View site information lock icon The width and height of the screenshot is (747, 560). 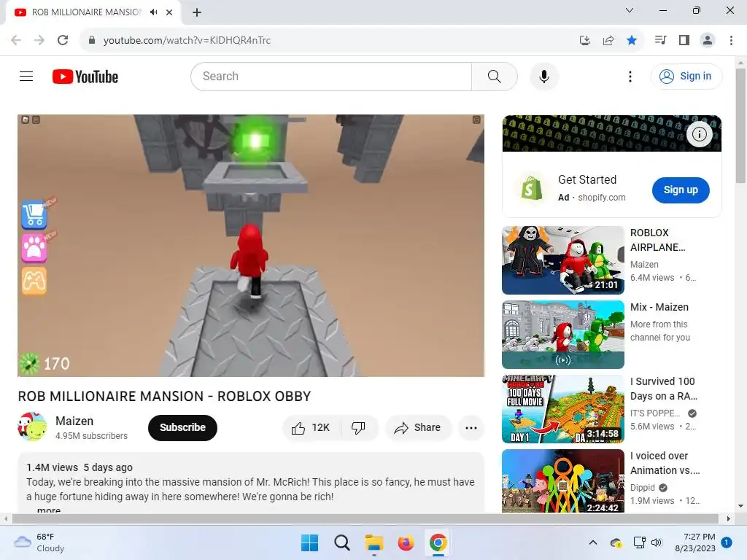click(92, 40)
